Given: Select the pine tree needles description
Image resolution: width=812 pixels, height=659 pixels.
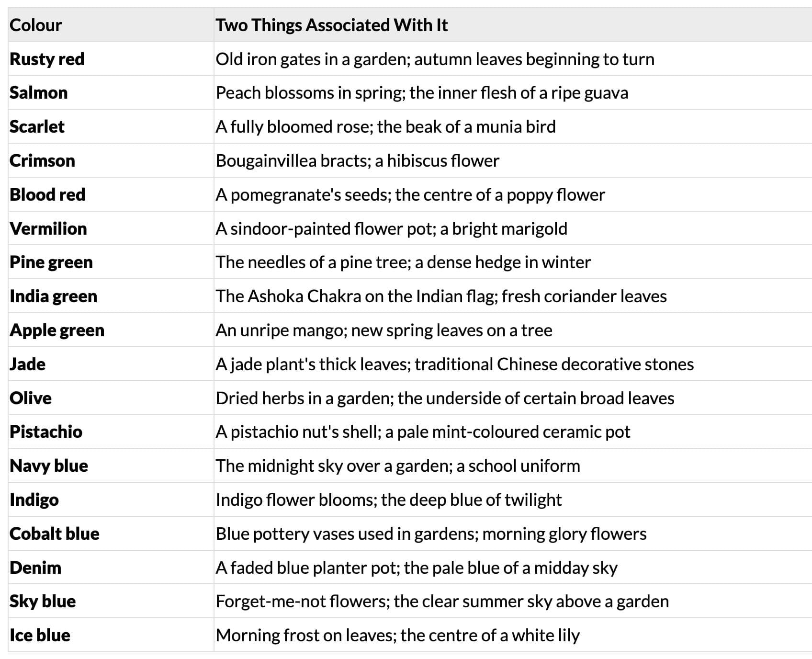Looking at the screenshot, I should [403, 262].
